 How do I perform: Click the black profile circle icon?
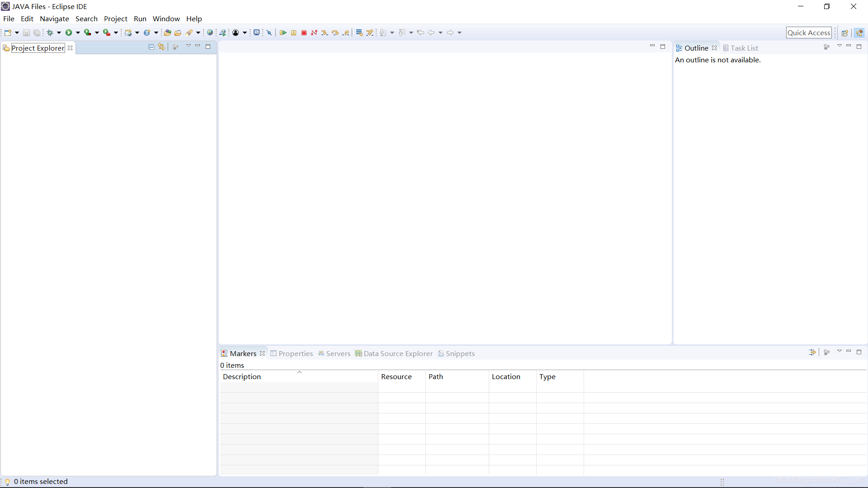(236, 33)
